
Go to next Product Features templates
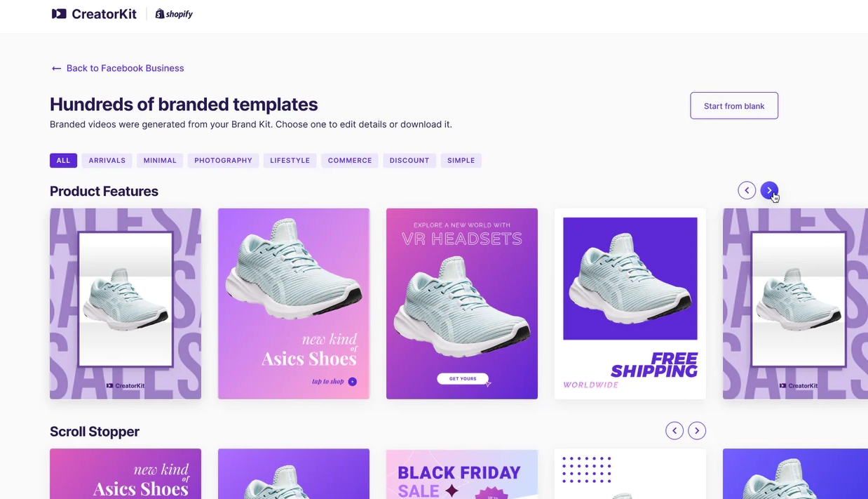point(769,190)
